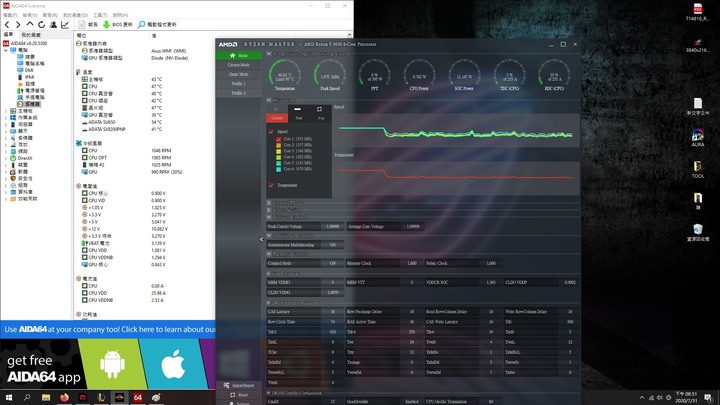Go back in AIDA64 navigation toolbar
Screen dimensions: 720x405
[x=7, y=24]
